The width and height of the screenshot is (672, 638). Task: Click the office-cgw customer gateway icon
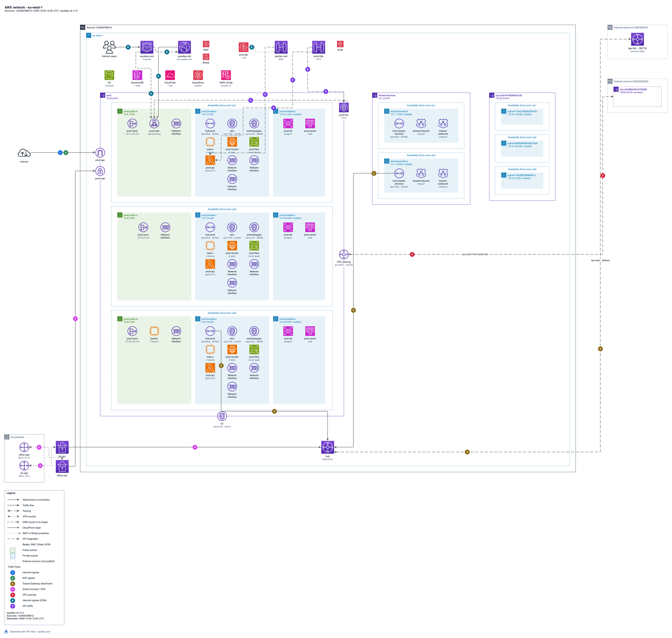(24, 447)
